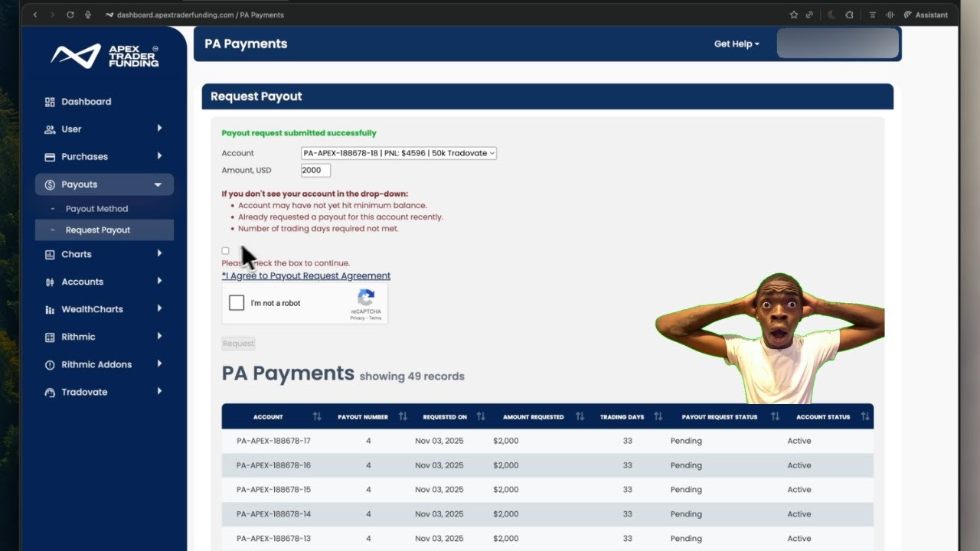Click the Payouts dollar icon in sidebar

coord(50,184)
